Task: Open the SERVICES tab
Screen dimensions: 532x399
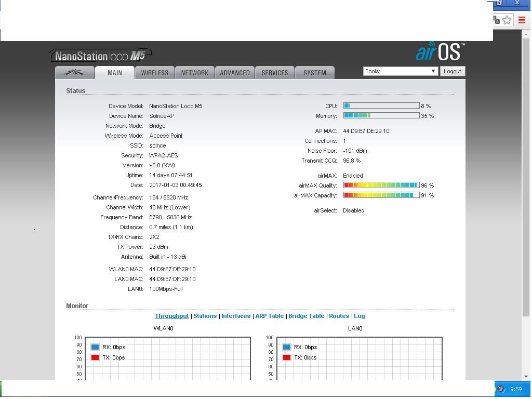Action: point(275,73)
